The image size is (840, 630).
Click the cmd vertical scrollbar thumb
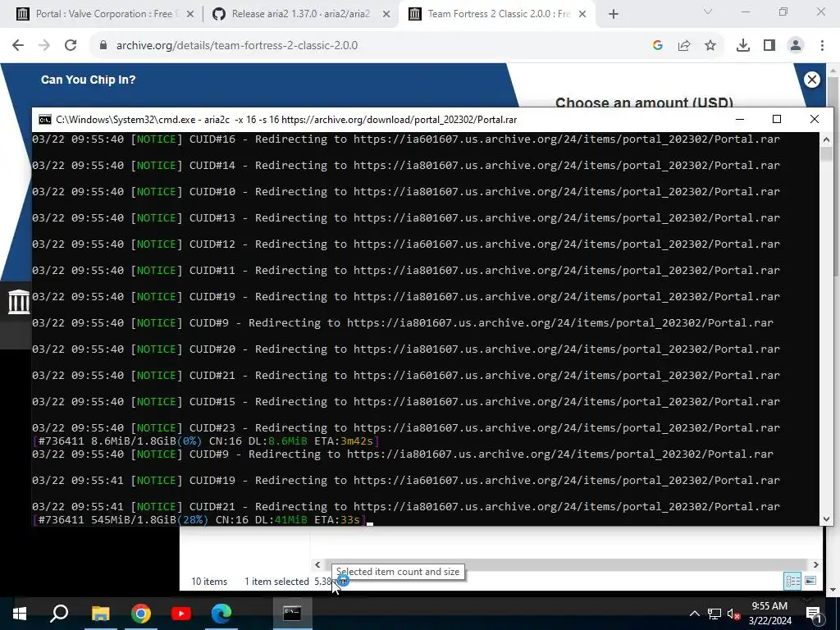tap(826, 153)
